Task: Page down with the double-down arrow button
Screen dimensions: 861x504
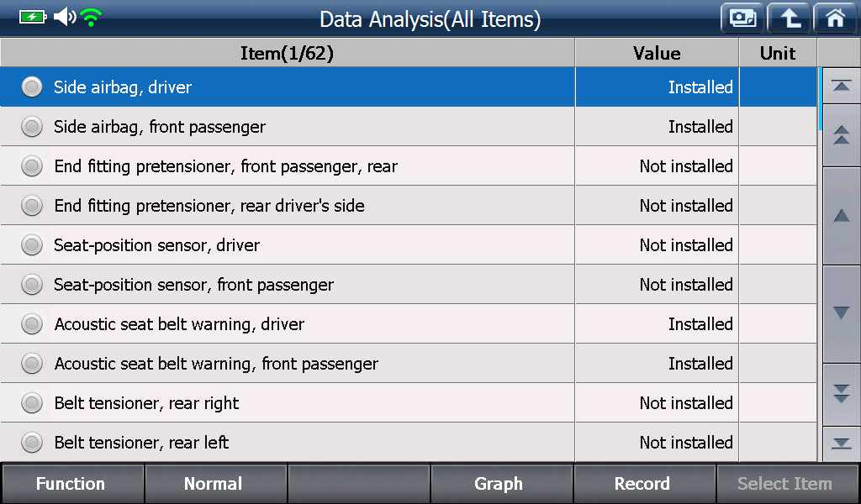Action: pyautogui.click(x=841, y=394)
